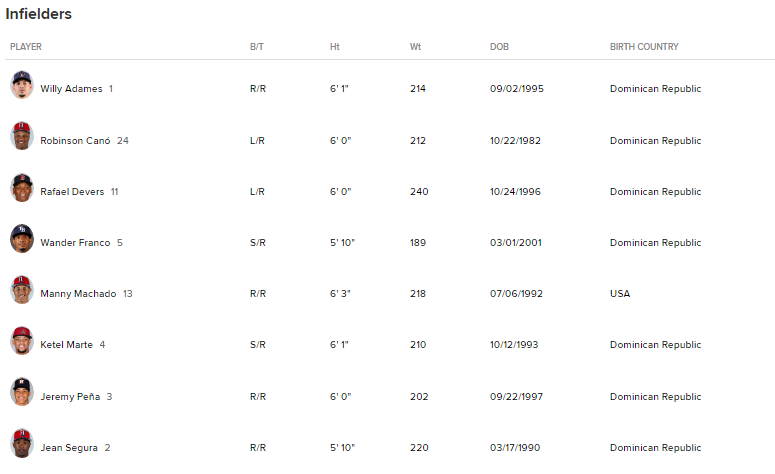Select Rafael Devers L/R bat/throw value
This screenshot has width=775, height=474.
coord(257,192)
